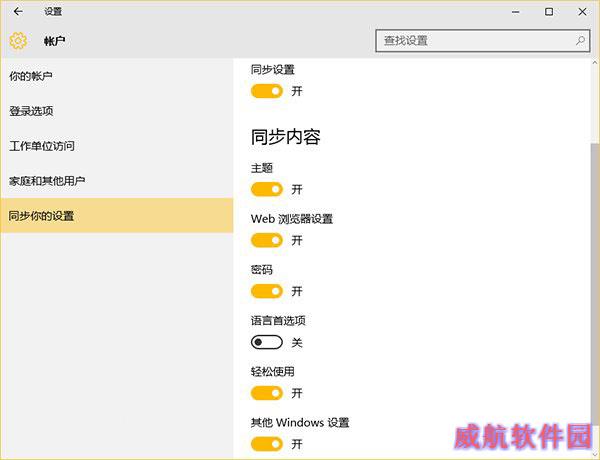Viewport: 600px width, 460px height.
Task: Toggle the 轻松使用 switch
Action: tap(267, 393)
